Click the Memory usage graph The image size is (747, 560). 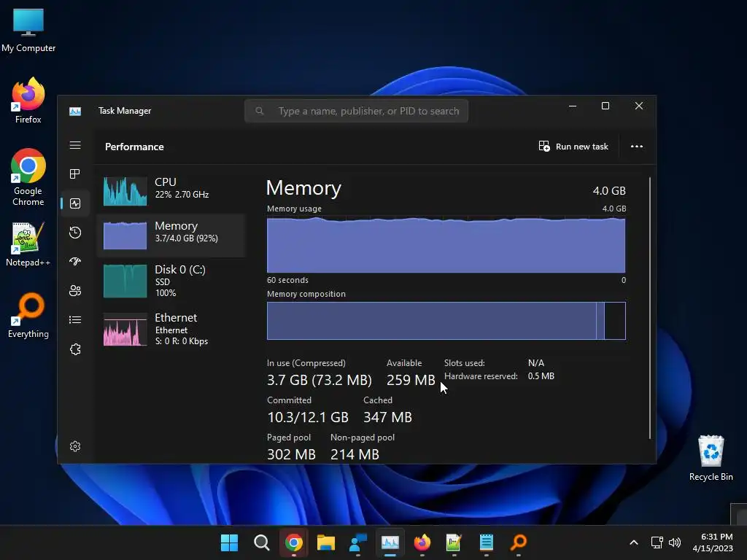pyautogui.click(x=446, y=245)
